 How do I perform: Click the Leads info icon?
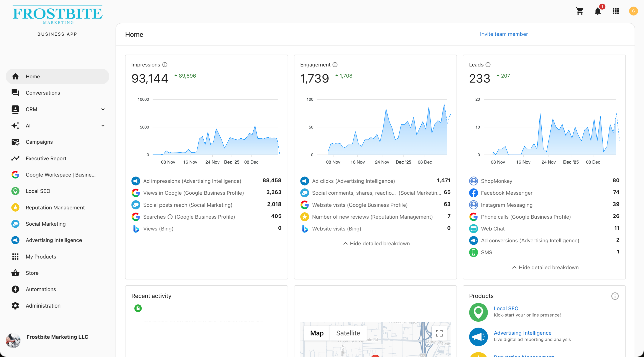coord(488,65)
